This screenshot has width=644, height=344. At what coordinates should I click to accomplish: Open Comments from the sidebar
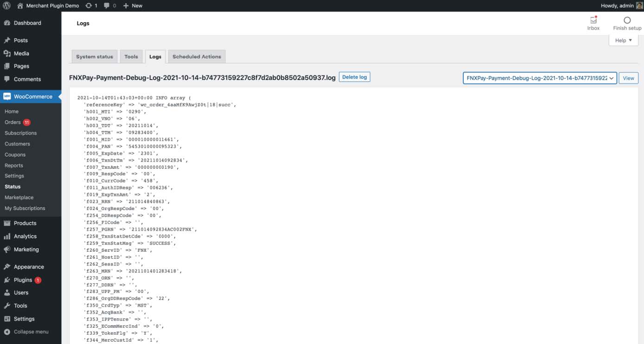(x=27, y=79)
